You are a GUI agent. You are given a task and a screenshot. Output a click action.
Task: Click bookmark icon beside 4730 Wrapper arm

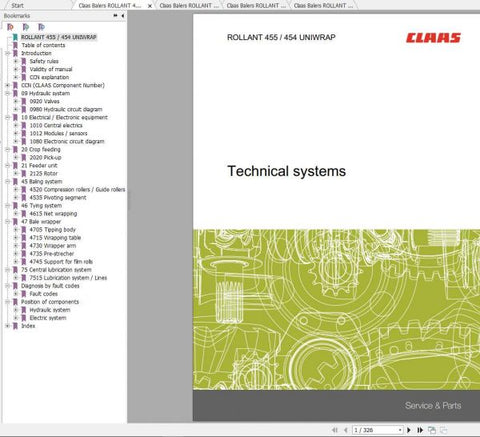24,246
